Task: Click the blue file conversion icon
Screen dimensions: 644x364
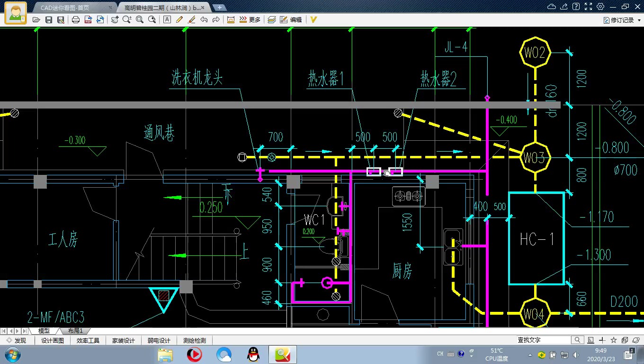Action: (100, 20)
